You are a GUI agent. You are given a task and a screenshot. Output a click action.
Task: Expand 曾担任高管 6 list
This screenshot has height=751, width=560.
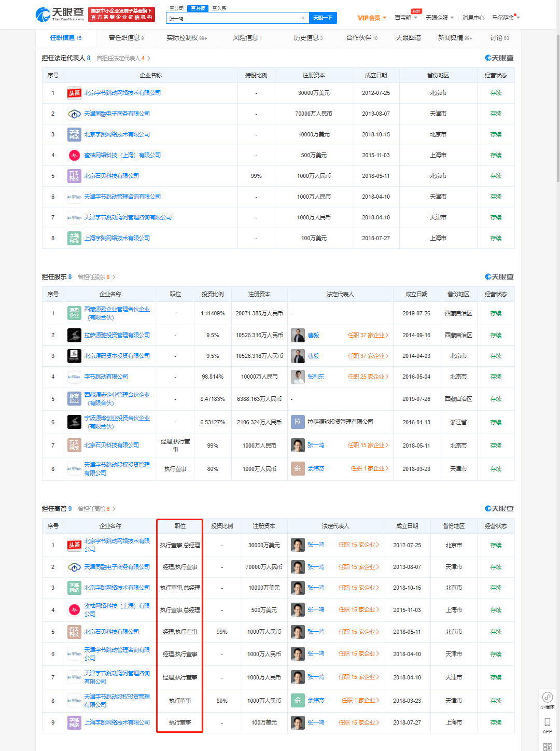pyautogui.click(x=96, y=509)
